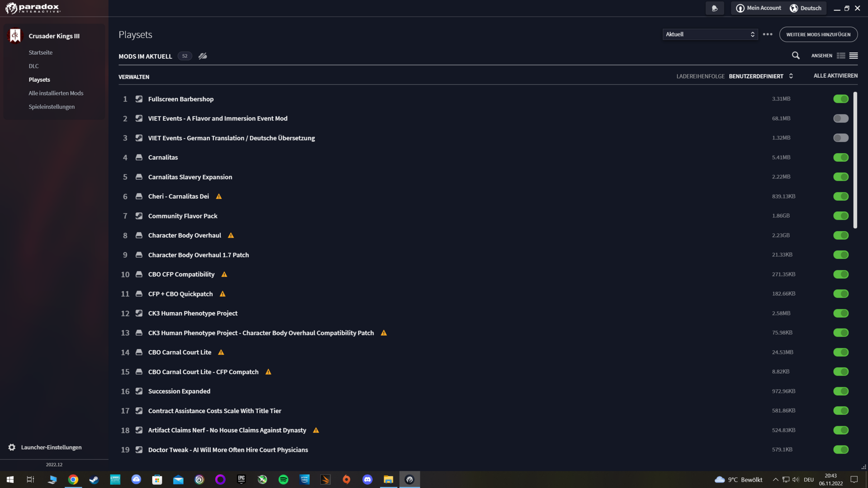Click the Launcher-Einstellungen gear icon
Viewport: 868px width, 488px height.
click(x=12, y=447)
